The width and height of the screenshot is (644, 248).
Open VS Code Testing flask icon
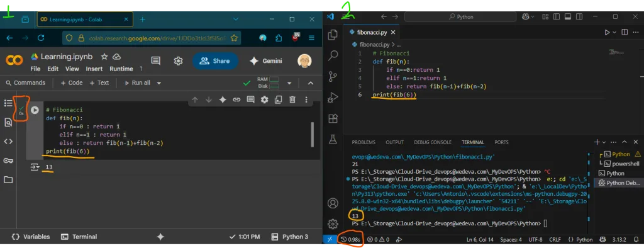point(333,140)
